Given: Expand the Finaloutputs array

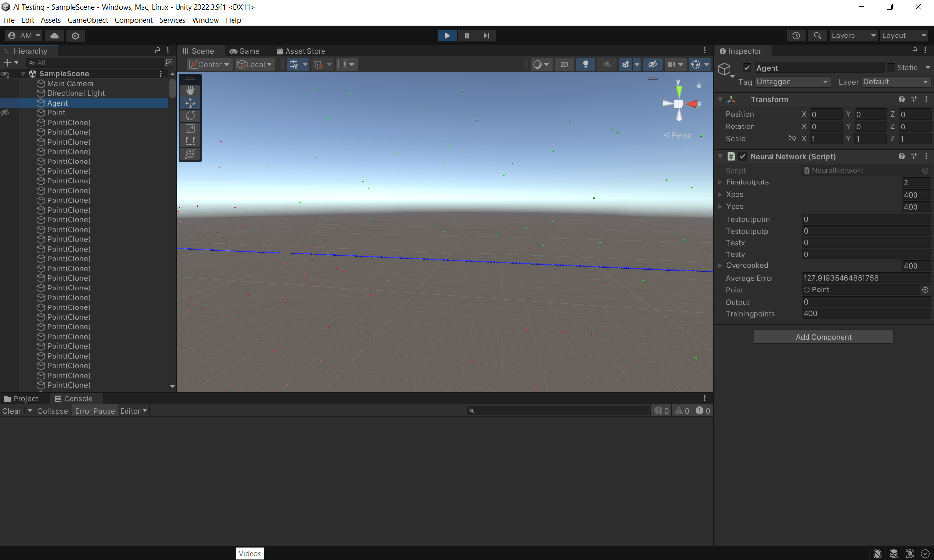Looking at the screenshot, I should (720, 182).
